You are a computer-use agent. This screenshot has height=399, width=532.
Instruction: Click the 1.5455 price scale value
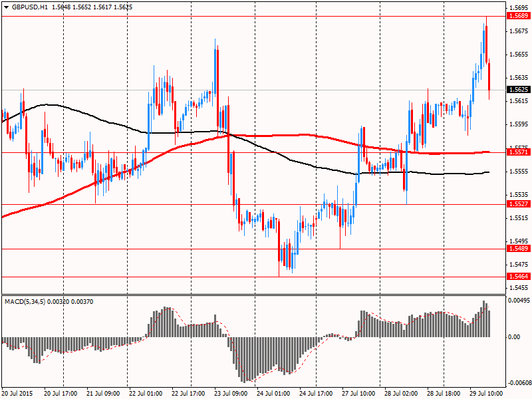(517, 288)
